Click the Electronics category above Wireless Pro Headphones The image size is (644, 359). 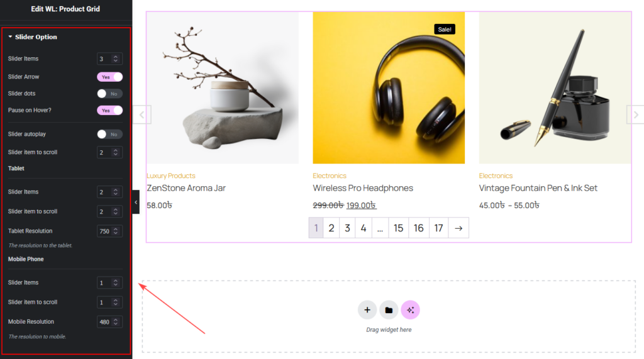(x=330, y=176)
